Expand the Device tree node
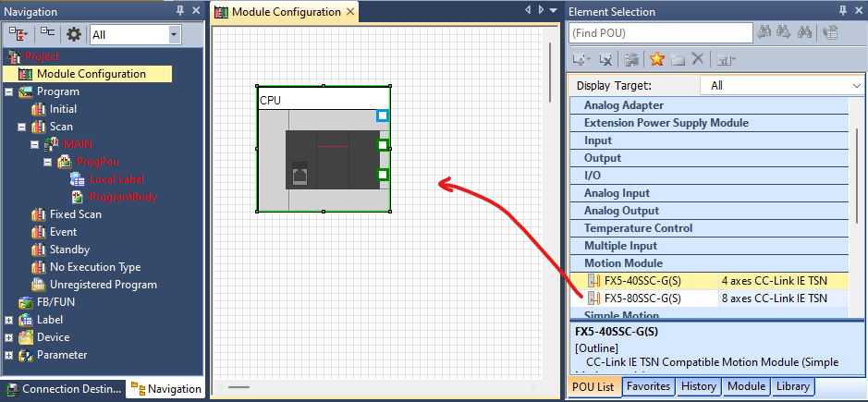This screenshot has height=402, width=868. 9,337
